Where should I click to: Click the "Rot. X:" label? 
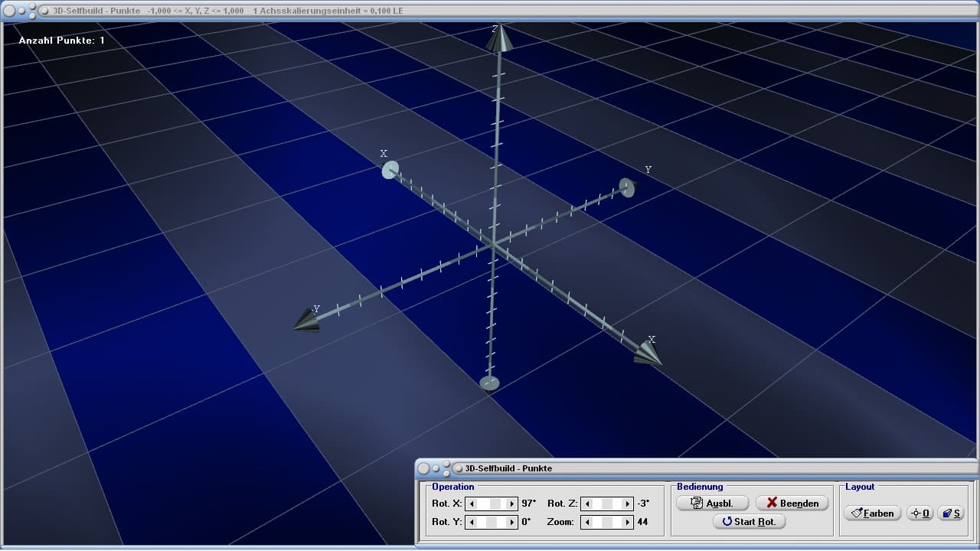coord(447,504)
